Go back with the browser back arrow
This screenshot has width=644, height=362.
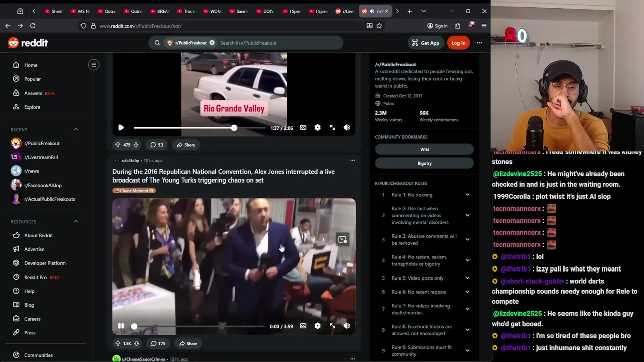tap(8, 26)
